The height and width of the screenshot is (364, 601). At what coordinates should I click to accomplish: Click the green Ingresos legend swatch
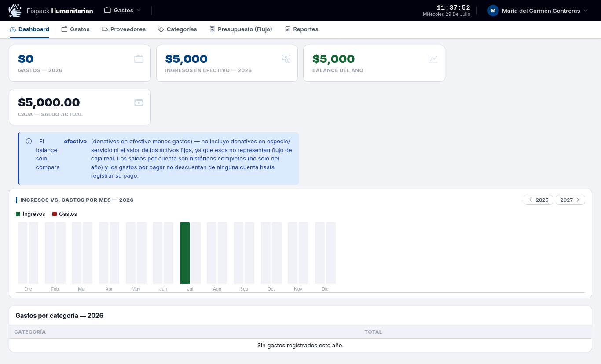click(x=18, y=214)
